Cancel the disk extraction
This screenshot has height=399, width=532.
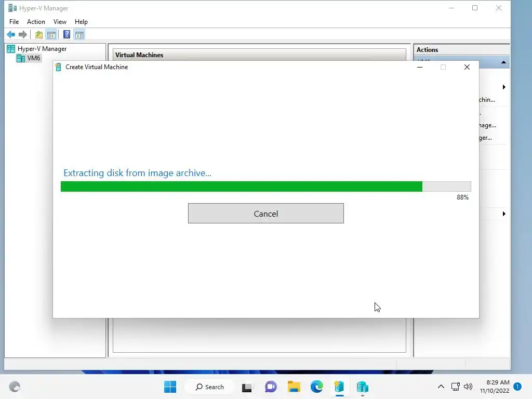(265, 214)
